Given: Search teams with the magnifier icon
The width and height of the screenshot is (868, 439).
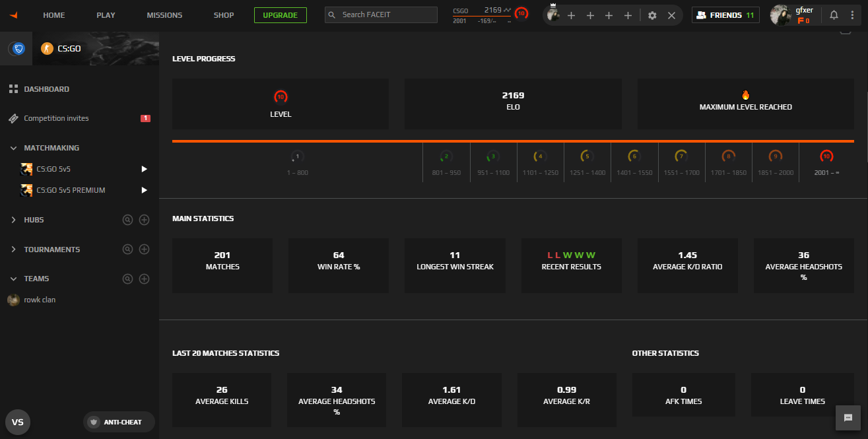Looking at the screenshot, I should [x=127, y=279].
